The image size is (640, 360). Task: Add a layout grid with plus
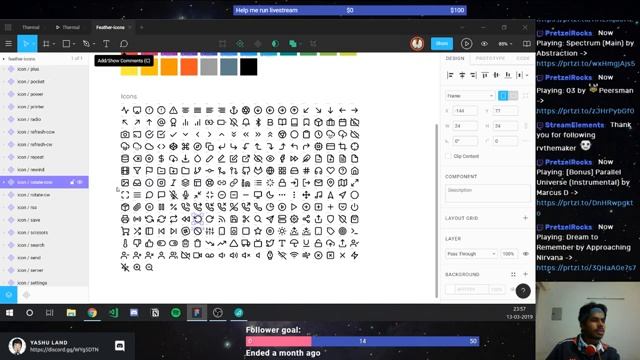[525, 218]
